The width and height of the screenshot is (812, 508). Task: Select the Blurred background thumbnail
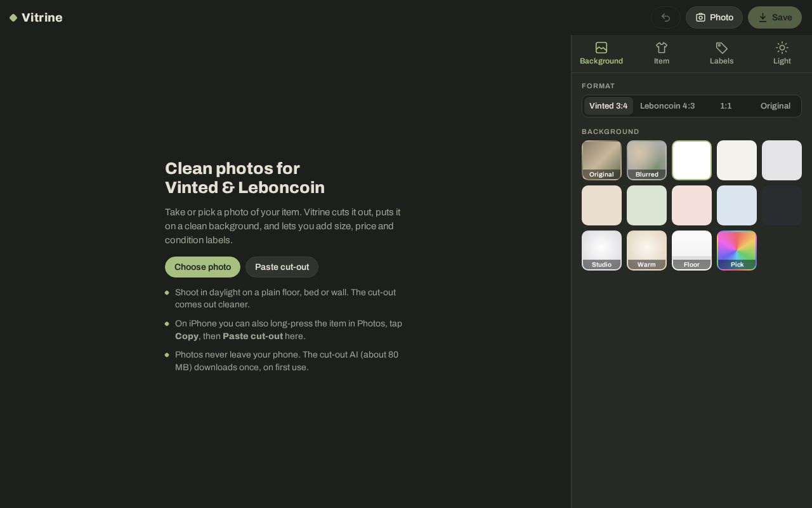pyautogui.click(x=646, y=160)
